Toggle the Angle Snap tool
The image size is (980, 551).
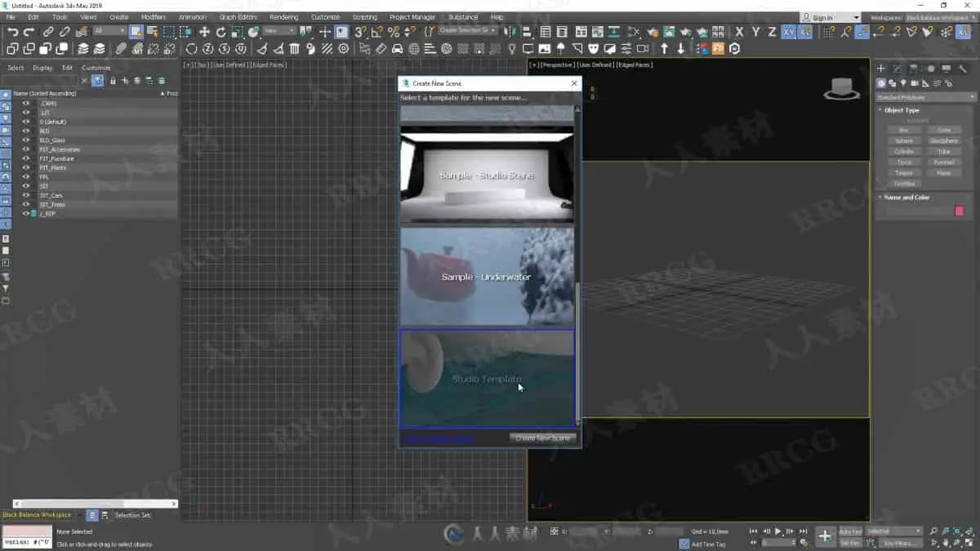[x=376, y=32]
